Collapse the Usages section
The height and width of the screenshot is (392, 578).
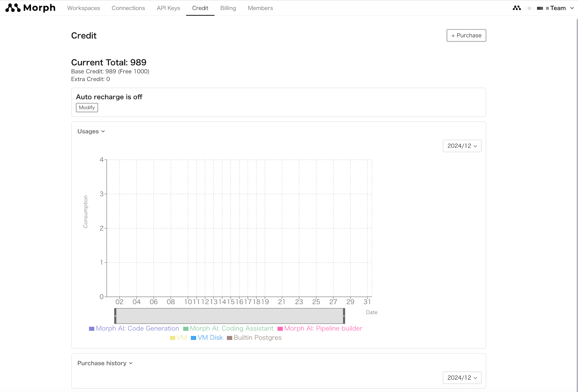91,131
